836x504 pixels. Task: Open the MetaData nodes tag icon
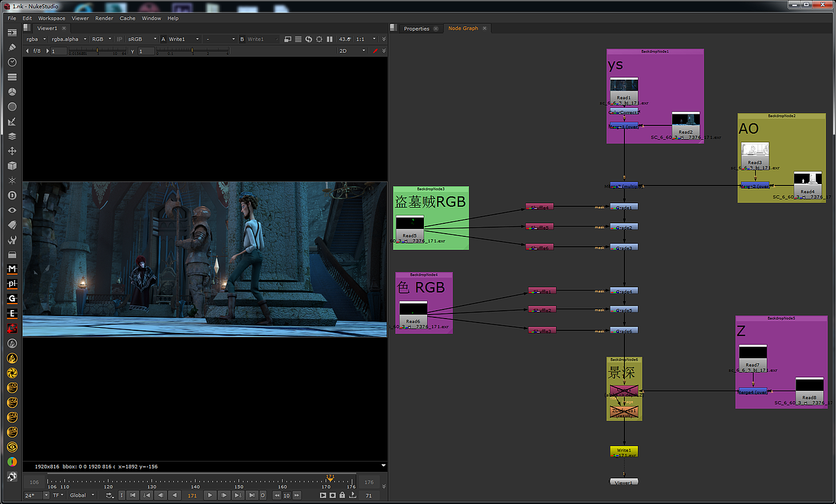(x=12, y=225)
